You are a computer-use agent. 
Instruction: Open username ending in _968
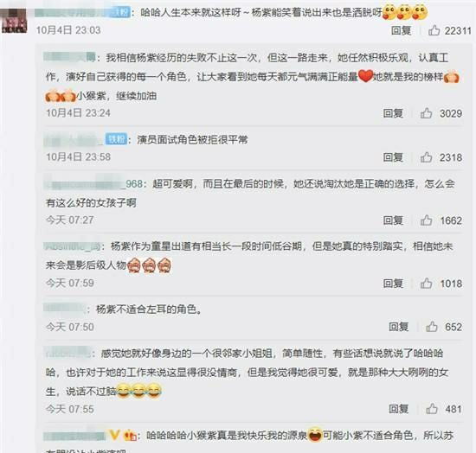click(93, 184)
